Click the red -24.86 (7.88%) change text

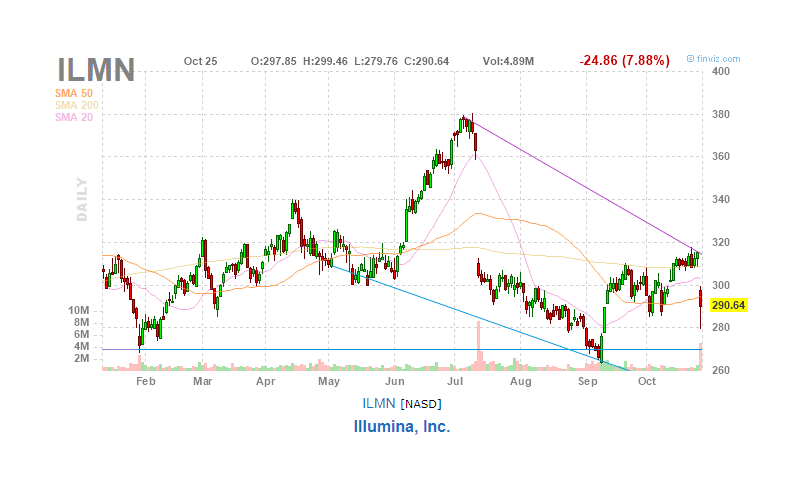(x=624, y=61)
